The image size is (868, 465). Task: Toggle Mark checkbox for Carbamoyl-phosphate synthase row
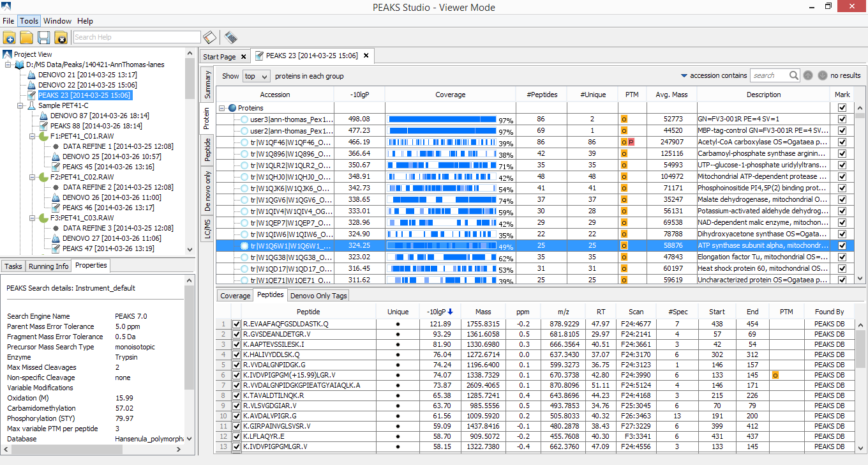tap(842, 153)
